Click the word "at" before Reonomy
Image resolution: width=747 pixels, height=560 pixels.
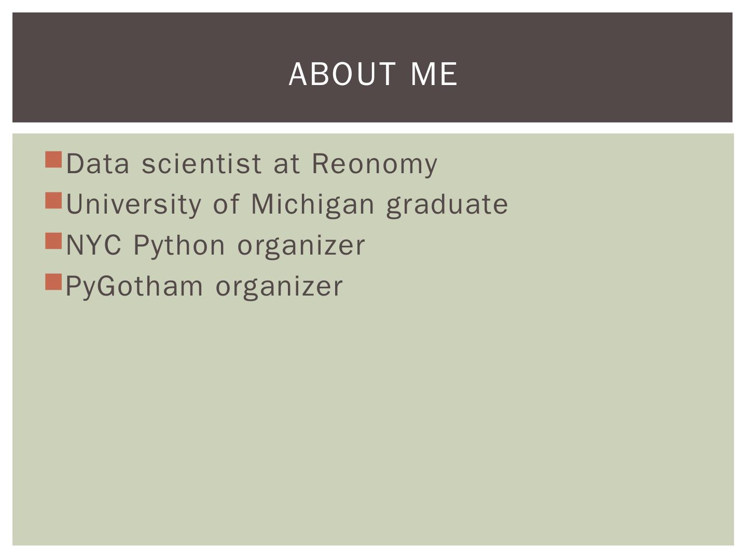coord(286,164)
